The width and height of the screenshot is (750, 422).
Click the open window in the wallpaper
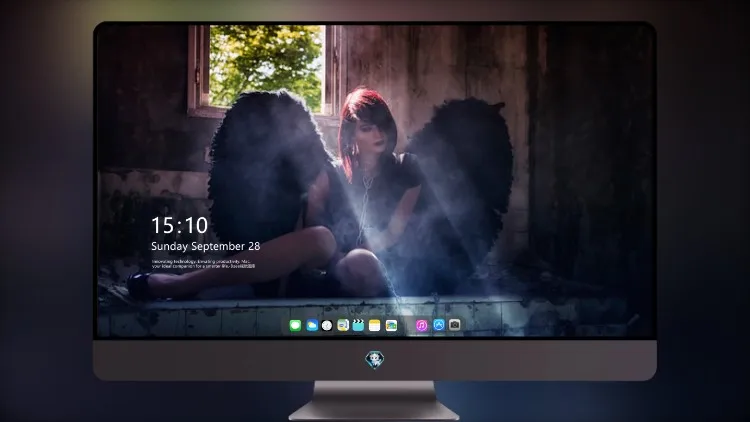pyautogui.click(x=265, y=67)
